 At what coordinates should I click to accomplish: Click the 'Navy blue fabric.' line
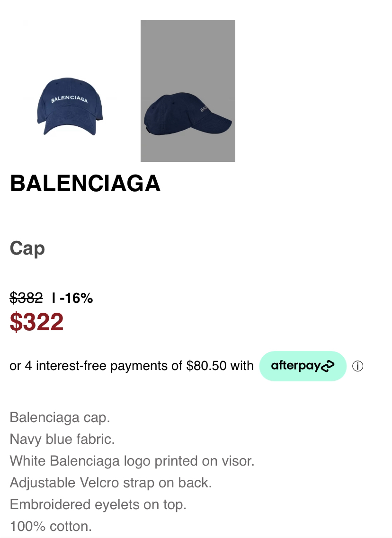click(62, 439)
